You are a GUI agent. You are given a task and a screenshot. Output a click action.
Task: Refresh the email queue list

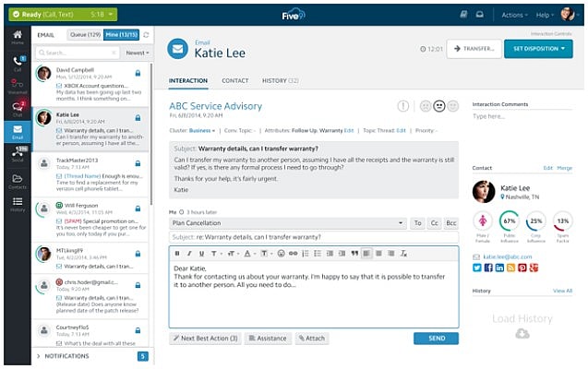click(x=145, y=34)
